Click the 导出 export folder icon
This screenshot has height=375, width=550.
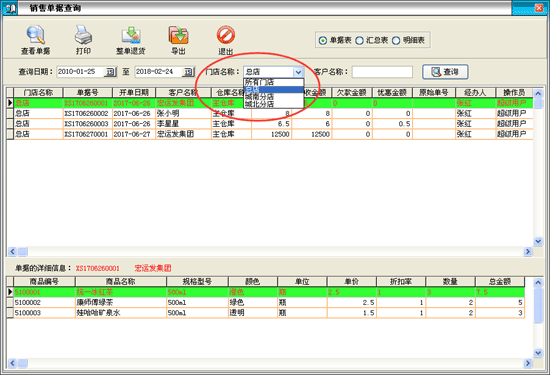pyautogui.click(x=179, y=35)
